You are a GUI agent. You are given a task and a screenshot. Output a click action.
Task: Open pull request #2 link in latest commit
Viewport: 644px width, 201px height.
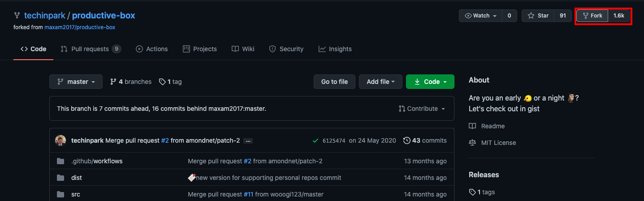click(165, 140)
